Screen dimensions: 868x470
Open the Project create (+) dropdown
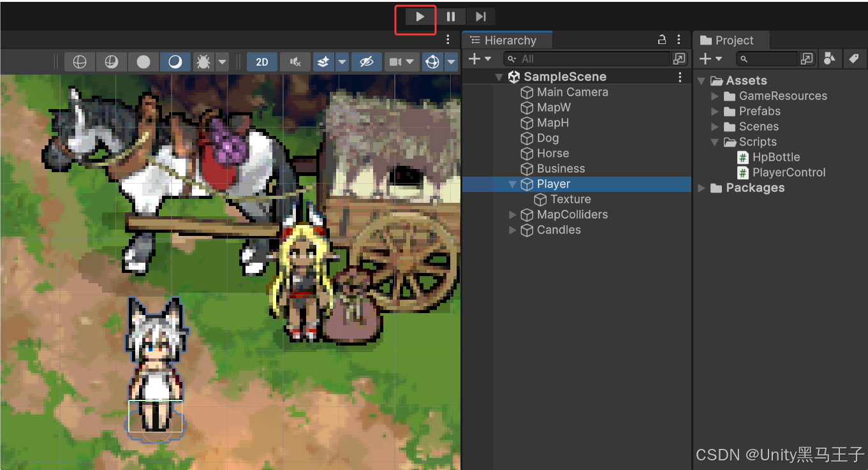coord(710,59)
